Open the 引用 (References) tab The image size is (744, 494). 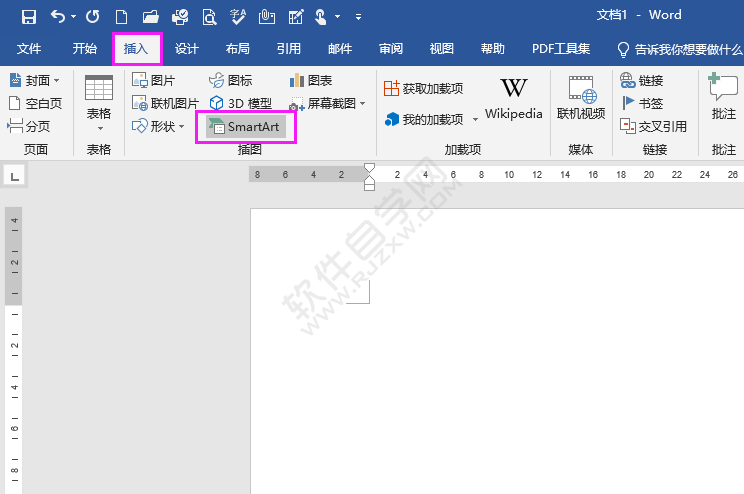tap(288, 49)
